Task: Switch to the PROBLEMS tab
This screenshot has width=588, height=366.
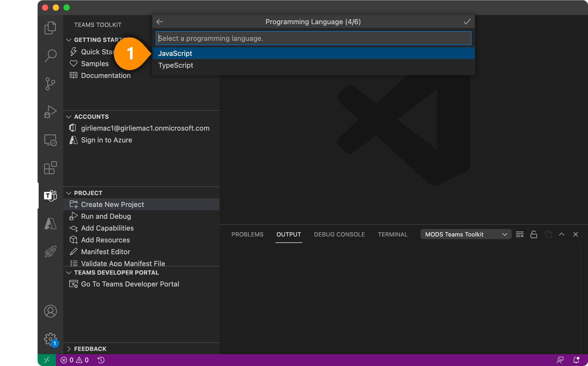Action: coord(247,234)
